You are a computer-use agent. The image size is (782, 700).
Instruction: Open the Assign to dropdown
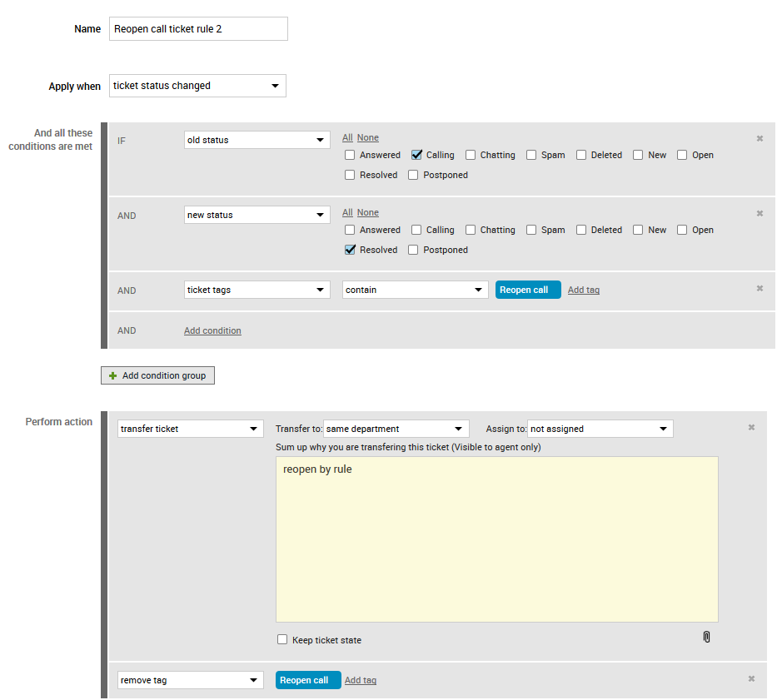[600, 429]
